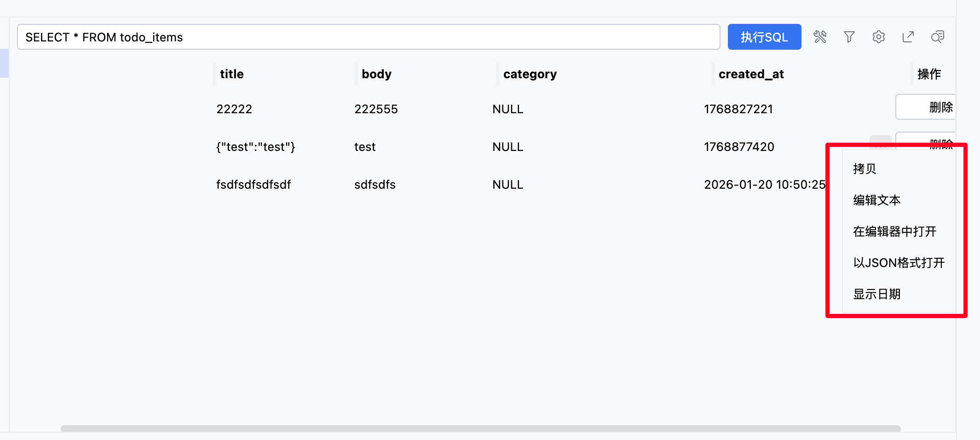Select the {"test":"test"} title cell
Screen dimensions: 980x440
256,147
